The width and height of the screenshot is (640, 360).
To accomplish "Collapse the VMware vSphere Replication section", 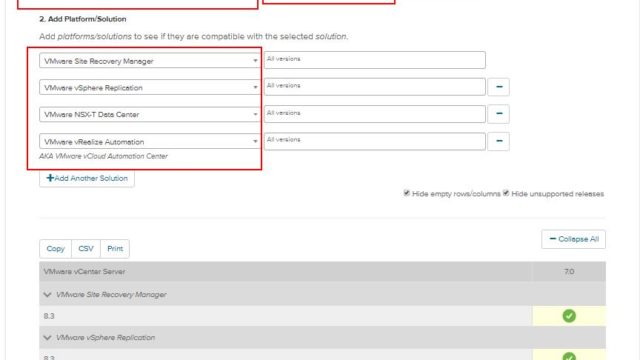I will click(47, 338).
